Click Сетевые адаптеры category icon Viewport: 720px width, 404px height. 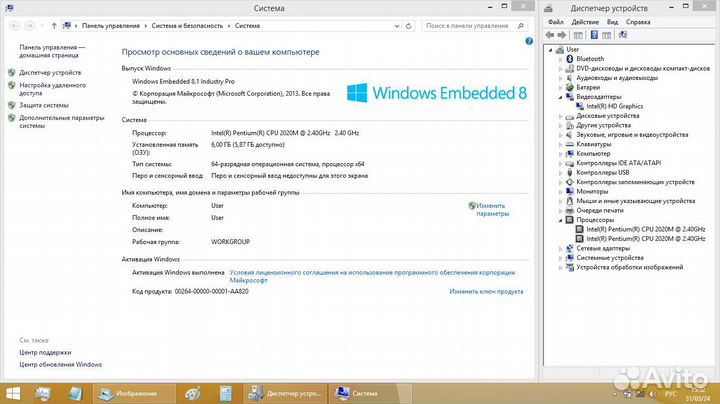[x=570, y=248]
